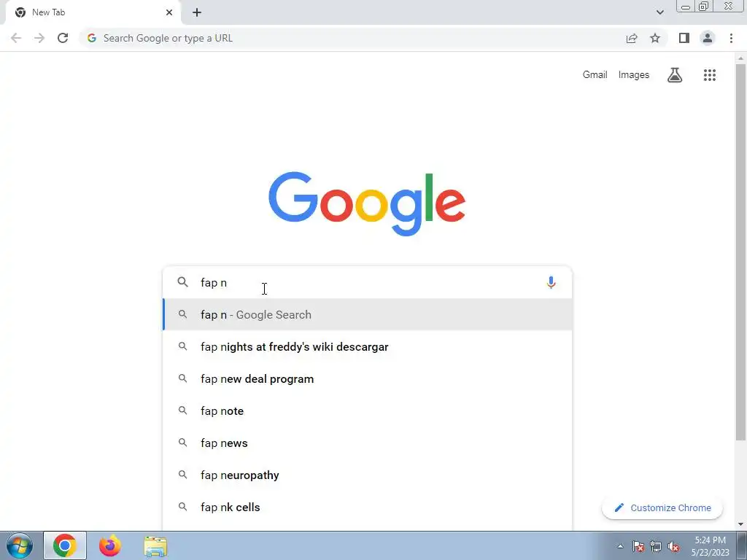Select the 'fap note' suggestion
Viewport: 747px width, 560px height.
[368, 411]
